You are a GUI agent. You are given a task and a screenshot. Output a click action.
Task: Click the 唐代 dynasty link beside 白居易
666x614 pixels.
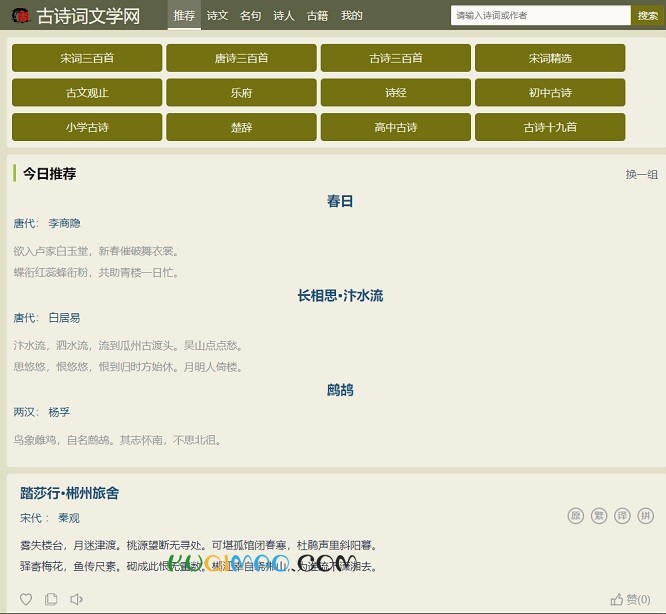point(24,317)
